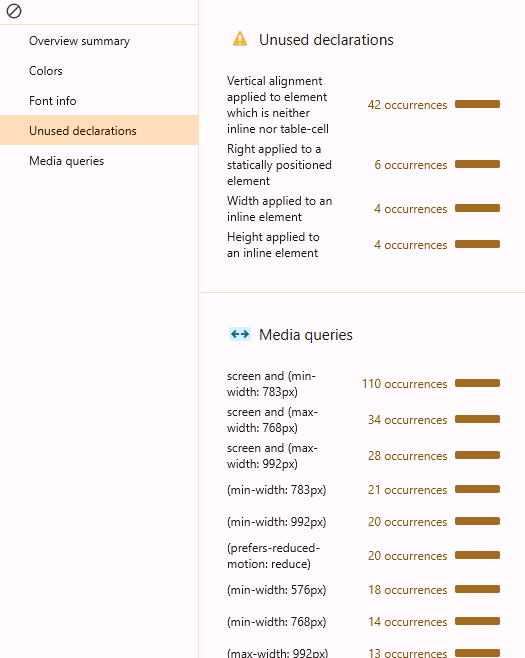Select Colors in the sidebar

pos(46,70)
